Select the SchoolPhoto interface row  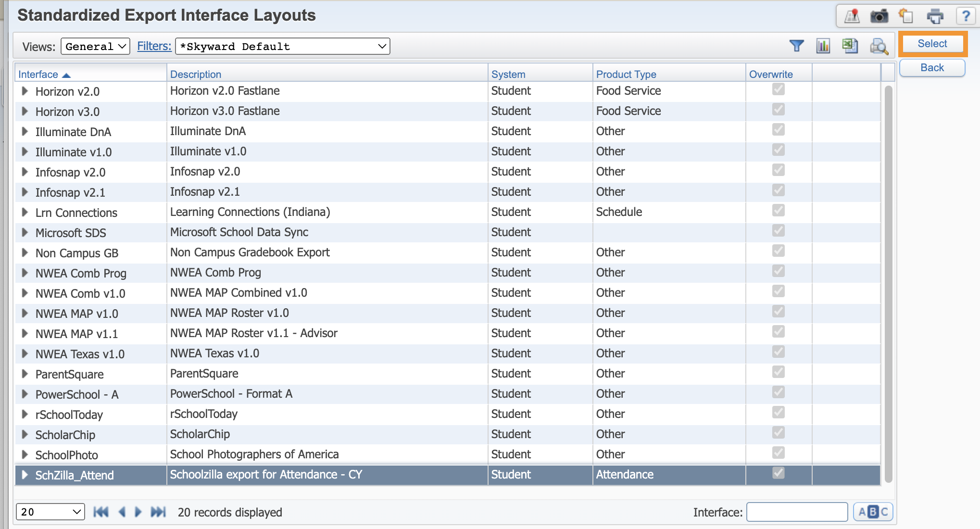coord(447,455)
